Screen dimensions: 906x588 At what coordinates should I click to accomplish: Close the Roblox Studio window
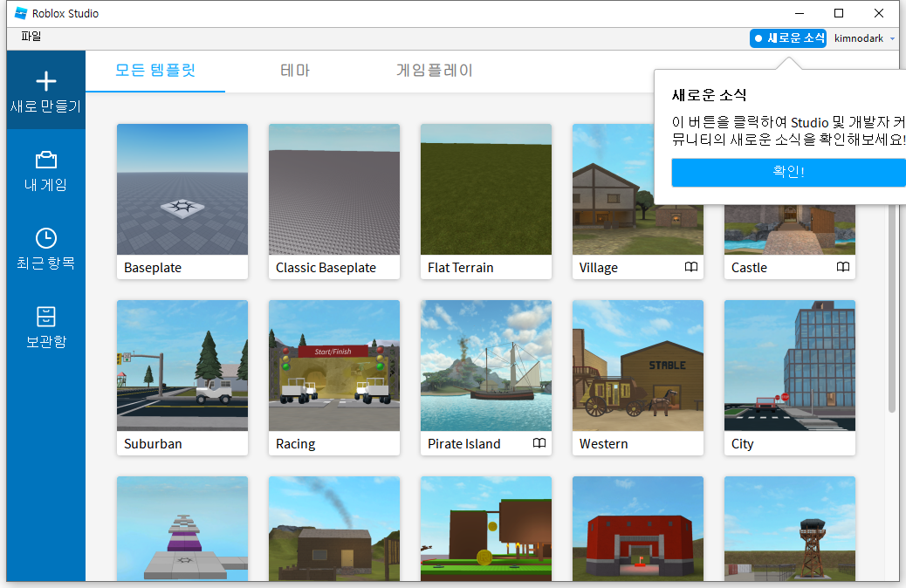(879, 13)
